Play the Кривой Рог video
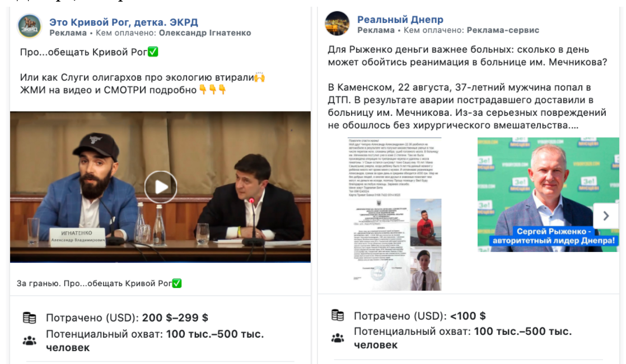This screenshot has width=626, height=364. pyautogui.click(x=161, y=187)
